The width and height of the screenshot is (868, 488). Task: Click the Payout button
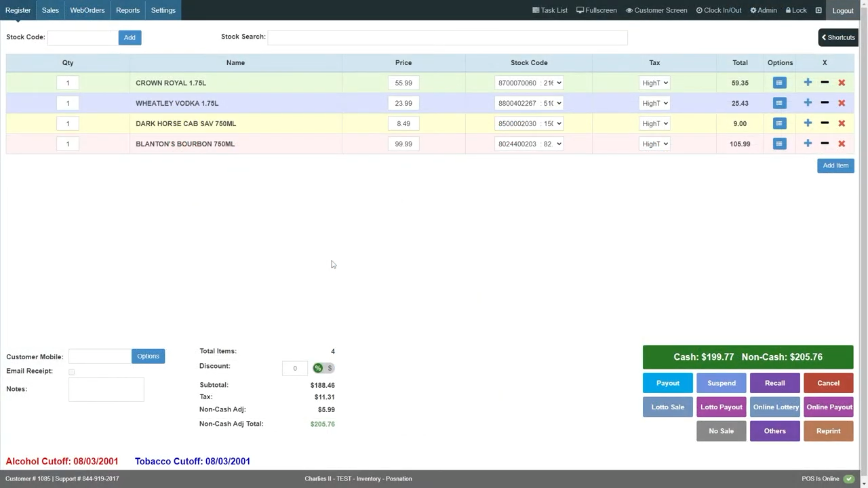pos(667,383)
